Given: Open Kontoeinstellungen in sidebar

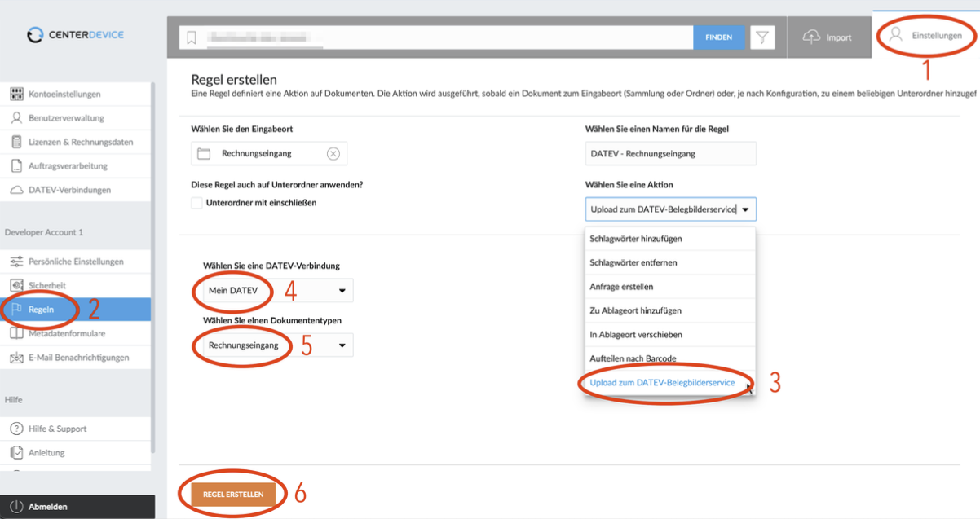Looking at the screenshot, I should (x=76, y=95).
